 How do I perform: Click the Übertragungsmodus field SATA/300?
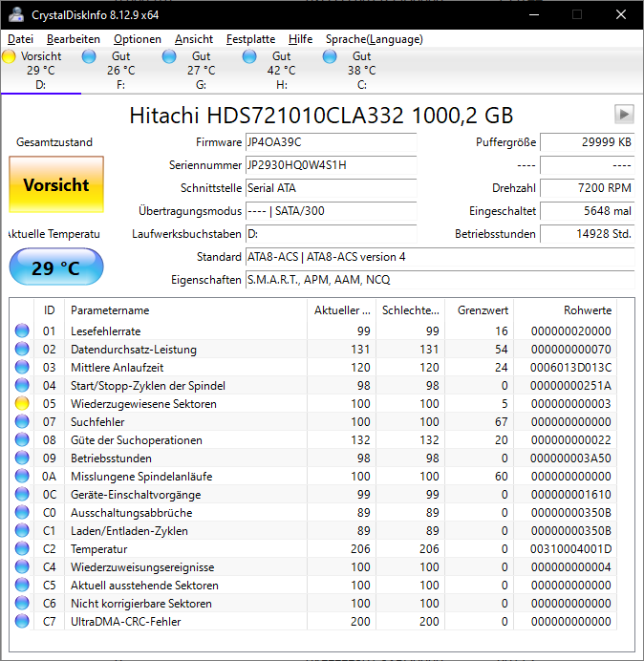331,211
